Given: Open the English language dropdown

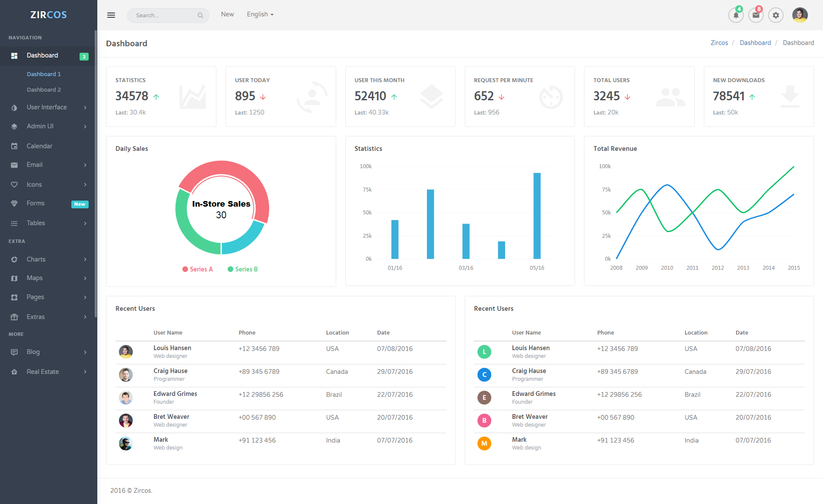Looking at the screenshot, I should click(260, 14).
